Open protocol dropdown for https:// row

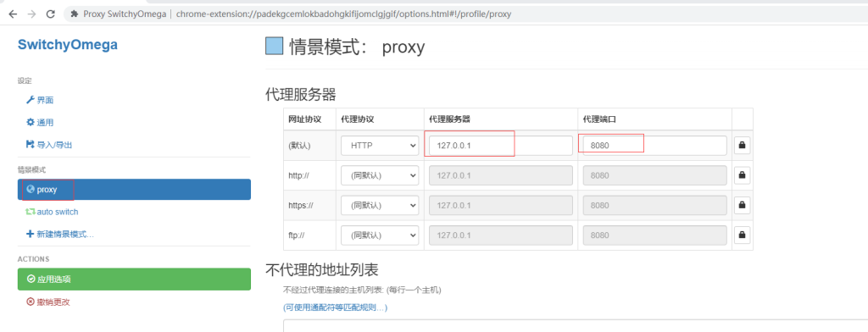380,205
